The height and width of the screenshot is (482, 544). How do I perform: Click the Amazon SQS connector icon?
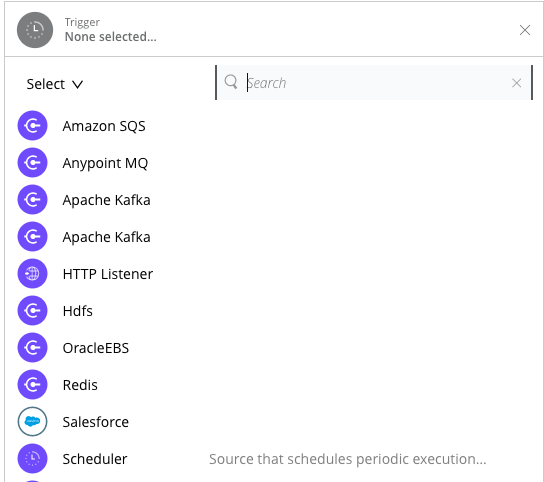(32, 126)
